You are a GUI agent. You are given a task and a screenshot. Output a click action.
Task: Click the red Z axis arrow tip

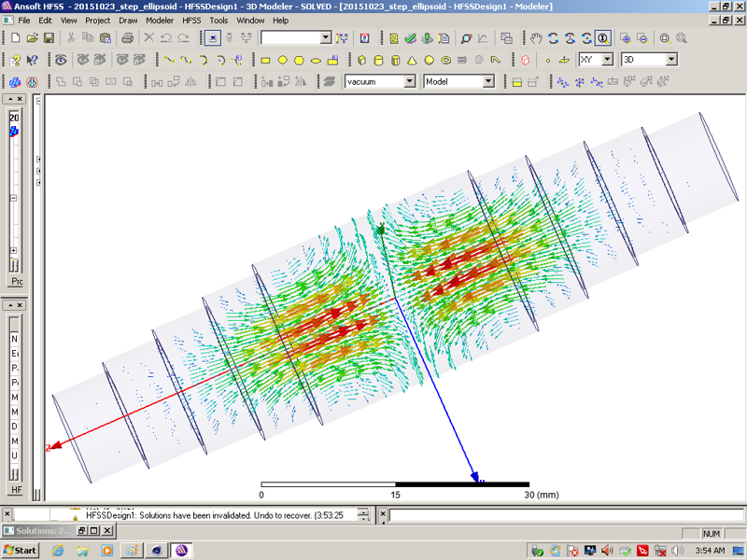pos(51,448)
